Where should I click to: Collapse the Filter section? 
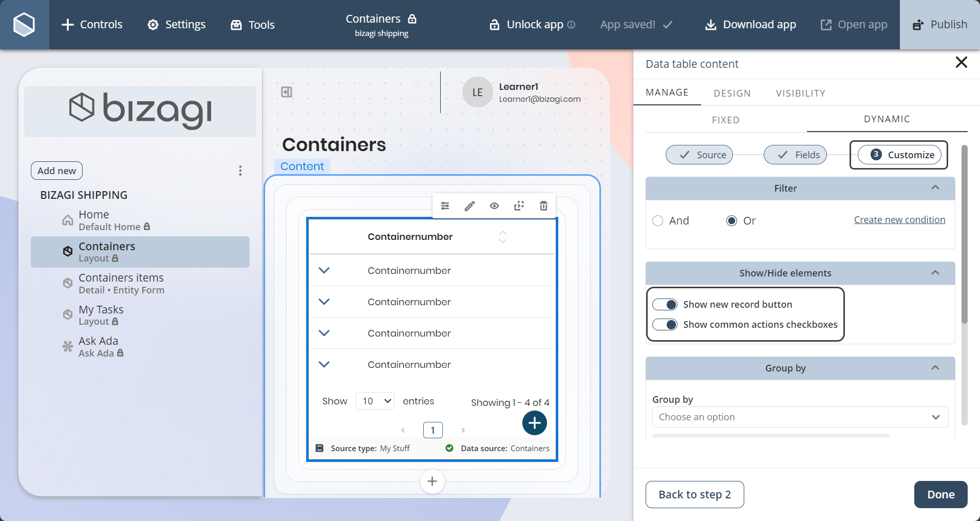point(935,188)
